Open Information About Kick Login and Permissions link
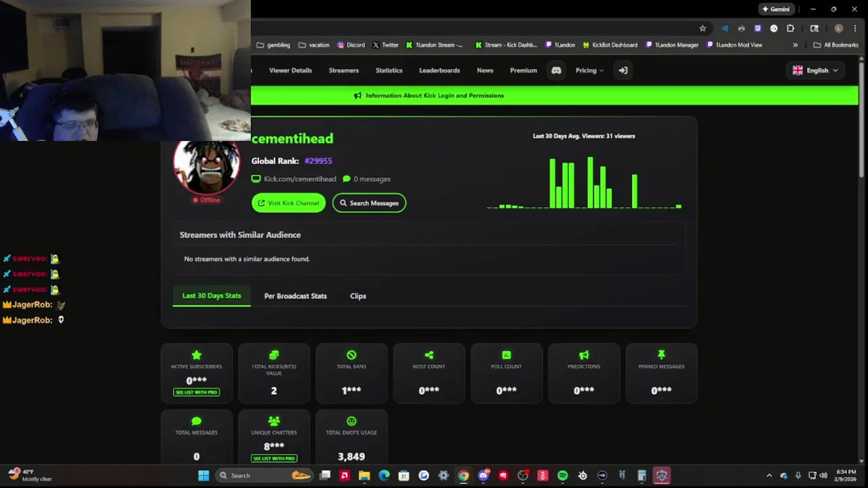868x488 pixels. (435, 96)
